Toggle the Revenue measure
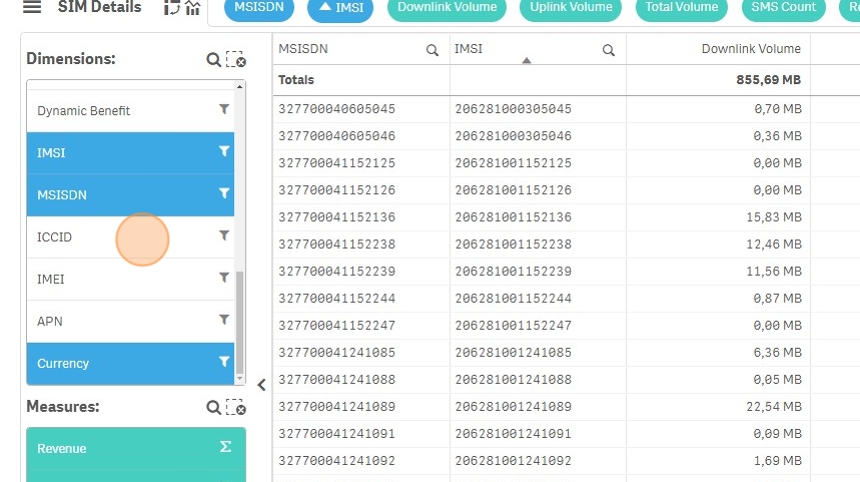 [136, 449]
